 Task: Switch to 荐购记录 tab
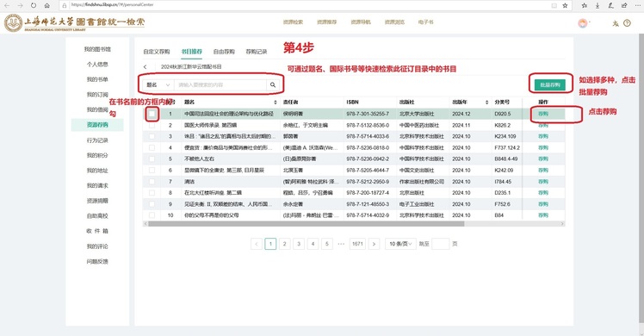[x=257, y=52]
